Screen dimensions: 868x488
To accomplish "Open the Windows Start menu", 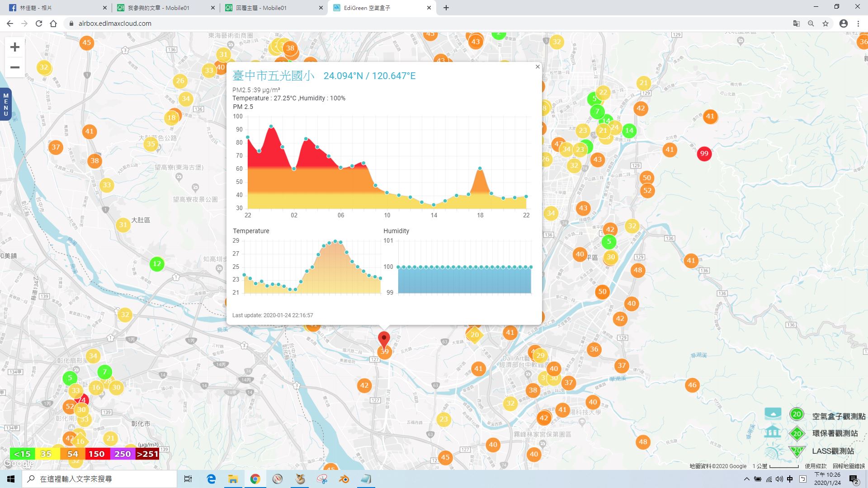I will (11, 479).
